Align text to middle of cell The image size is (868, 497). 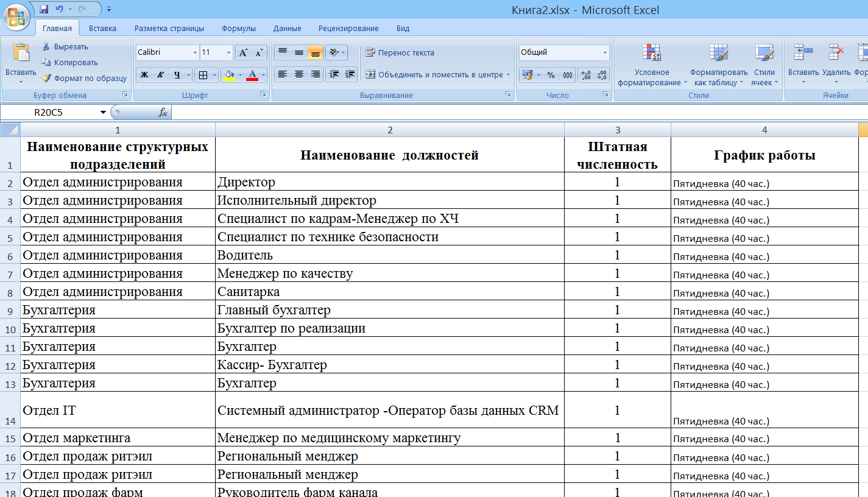tap(299, 52)
